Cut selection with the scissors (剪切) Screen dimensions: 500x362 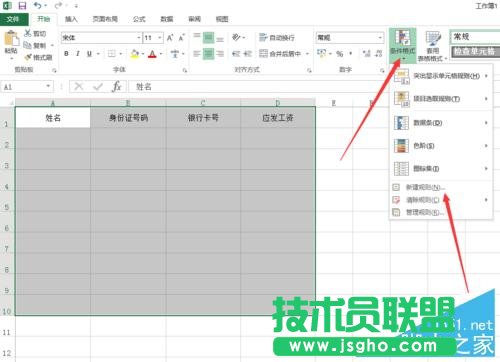[35, 33]
